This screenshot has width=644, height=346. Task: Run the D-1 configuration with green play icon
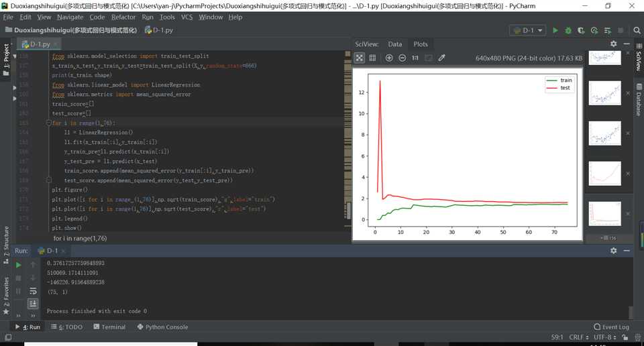[555, 30]
